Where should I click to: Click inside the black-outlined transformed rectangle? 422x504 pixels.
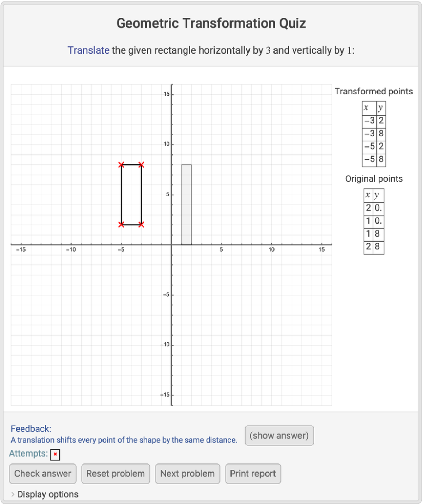tap(131, 195)
